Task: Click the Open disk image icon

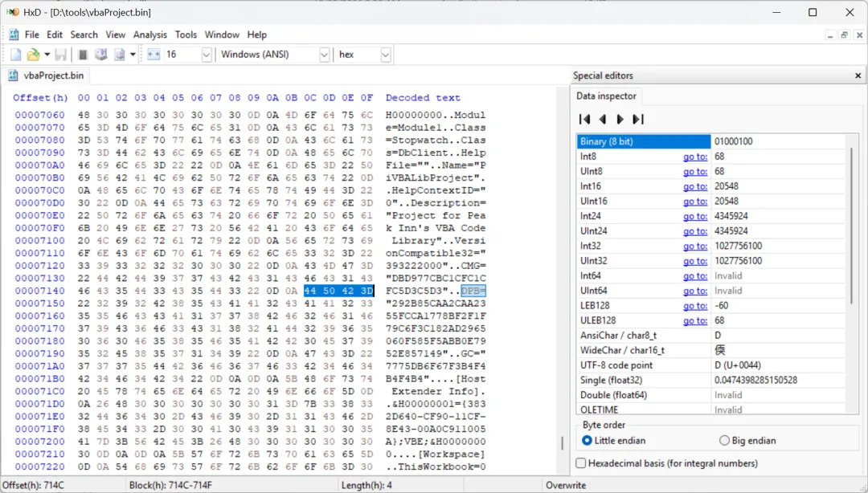Action: (x=120, y=55)
